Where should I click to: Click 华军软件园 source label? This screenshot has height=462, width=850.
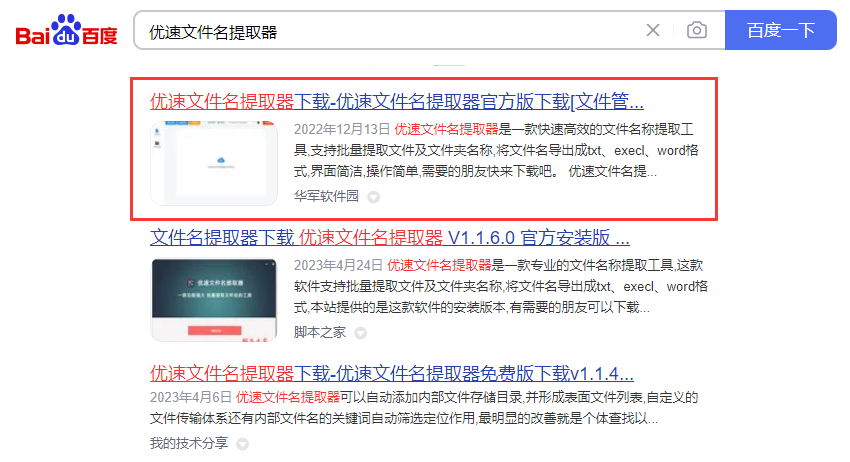click(x=326, y=196)
